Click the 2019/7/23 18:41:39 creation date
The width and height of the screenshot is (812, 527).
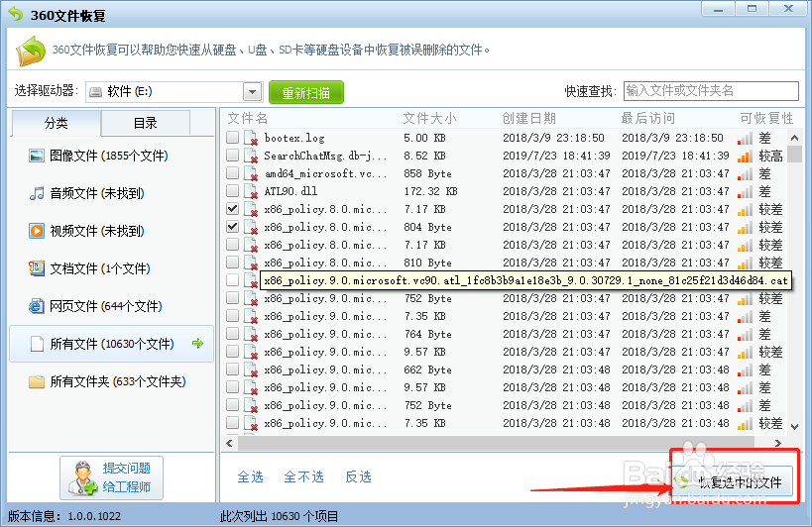click(556, 156)
